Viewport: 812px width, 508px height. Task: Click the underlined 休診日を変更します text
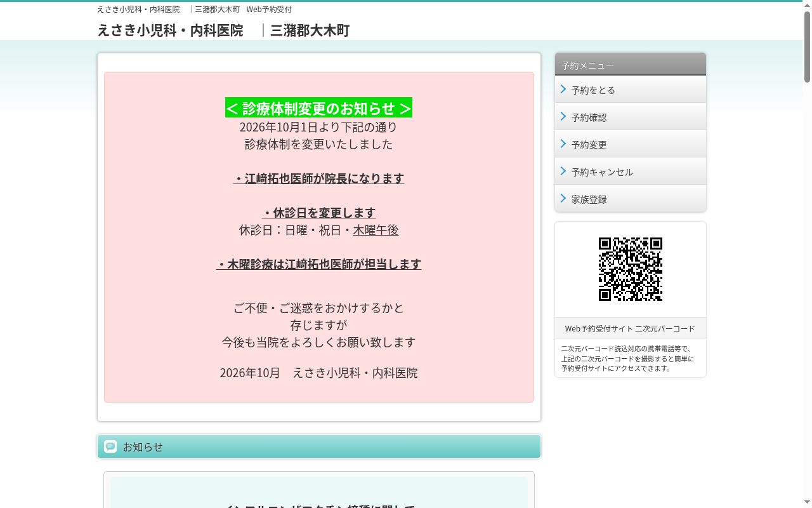point(318,213)
